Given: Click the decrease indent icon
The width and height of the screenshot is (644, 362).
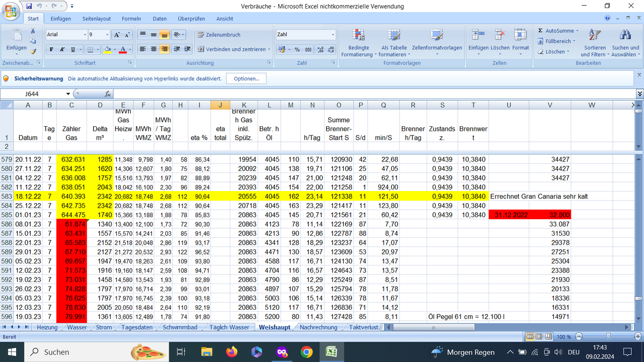Looking at the screenshot, I should [176, 49].
